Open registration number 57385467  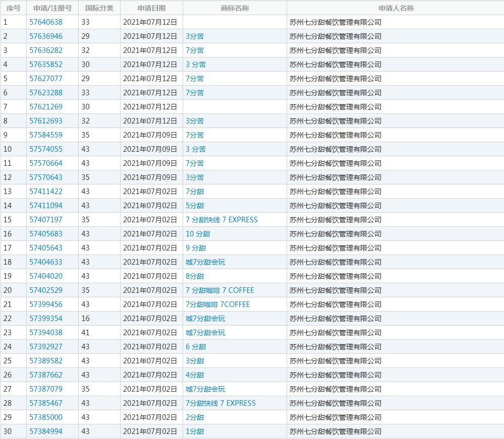point(46,403)
